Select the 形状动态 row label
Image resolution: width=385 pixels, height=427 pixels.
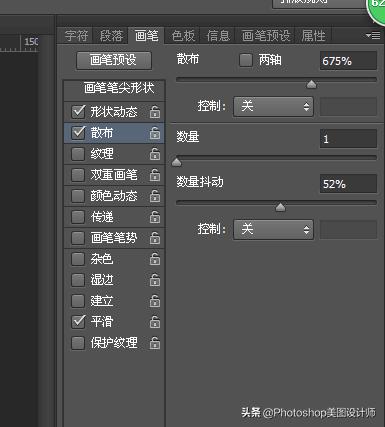pos(114,112)
